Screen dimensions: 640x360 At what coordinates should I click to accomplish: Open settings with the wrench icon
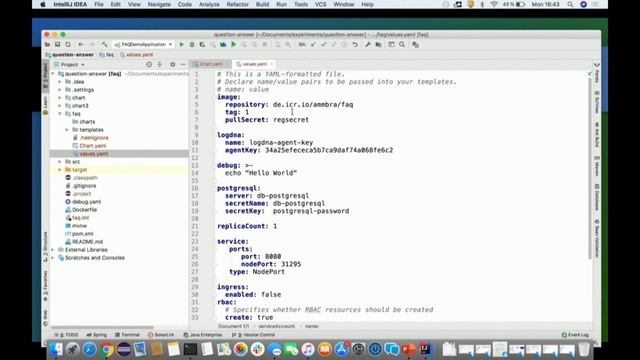[368, 44]
